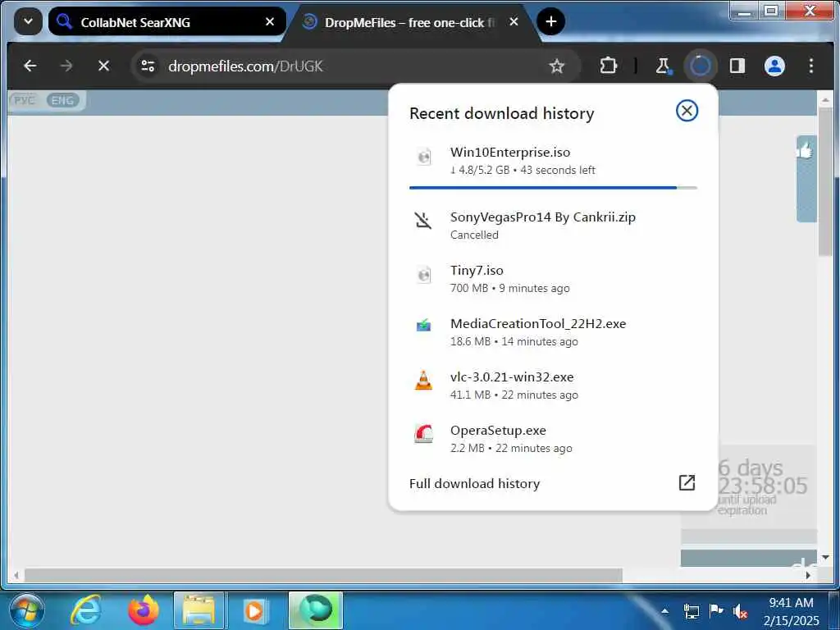Click the horizontal scrollbar right arrow
Screen dimensions: 840x630
click(808, 575)
